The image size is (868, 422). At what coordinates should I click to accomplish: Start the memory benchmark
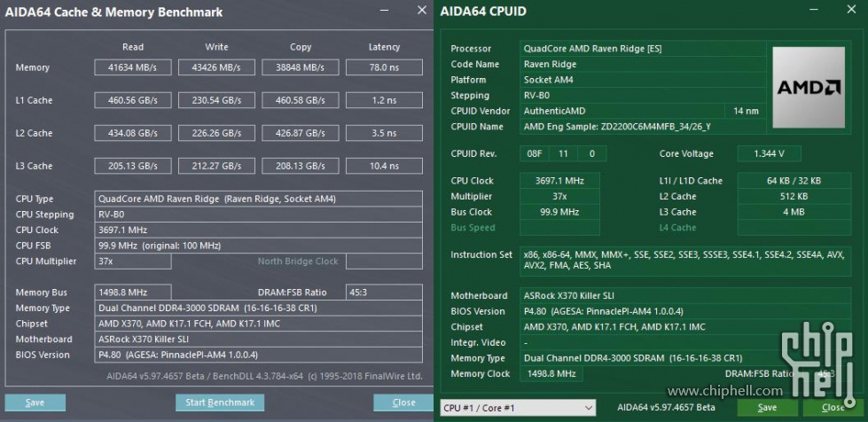[x=220, y=402]
